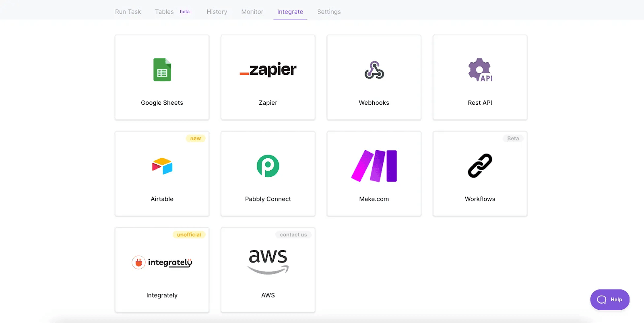Click the Make.com label text
The height and width of the screenshot is (323, 644).
374,199
